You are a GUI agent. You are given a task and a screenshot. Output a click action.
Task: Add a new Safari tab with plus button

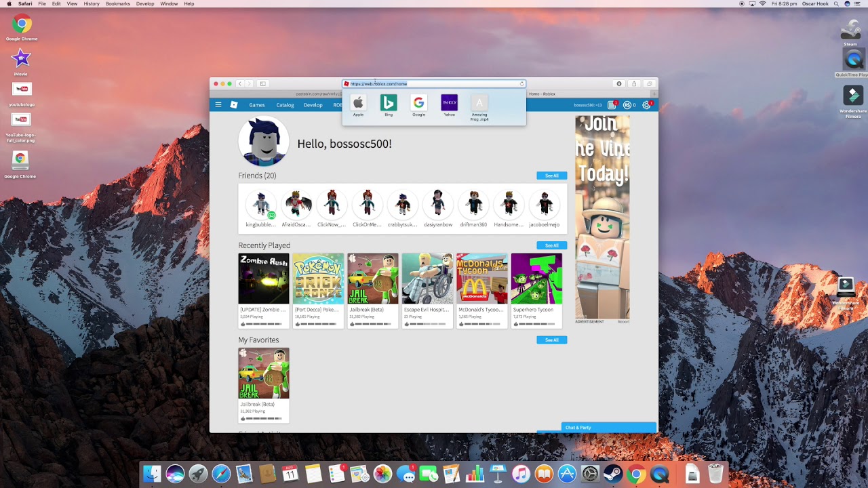(x=654, y=94)
